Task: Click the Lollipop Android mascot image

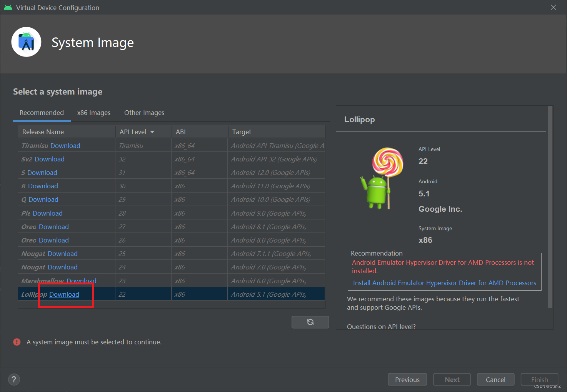Action: [x=382, y=178]
